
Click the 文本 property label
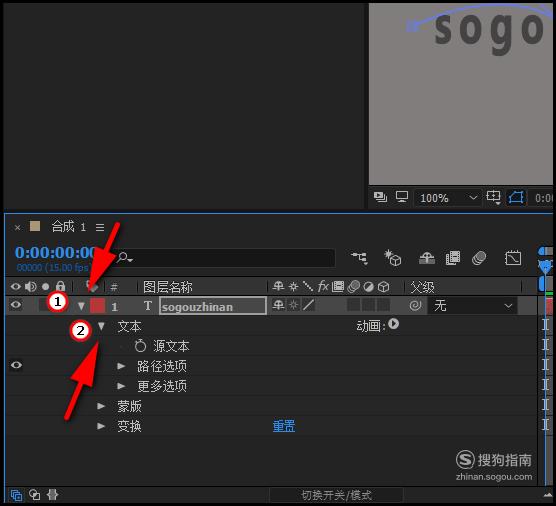click(x=129, y=326)
